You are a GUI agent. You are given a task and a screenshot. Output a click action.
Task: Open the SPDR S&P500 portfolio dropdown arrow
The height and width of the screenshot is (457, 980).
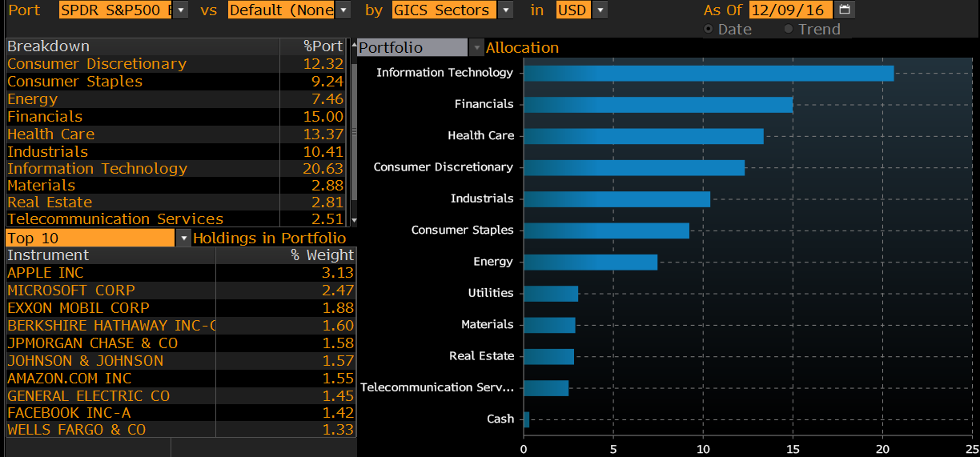click(x=181, y=10)
